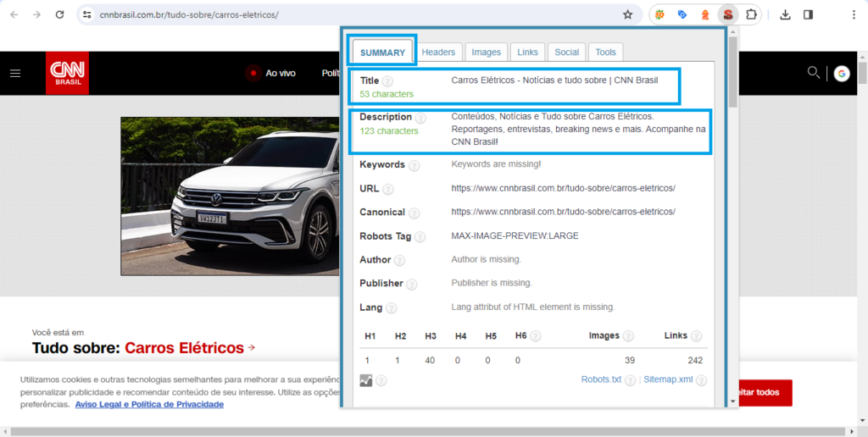
Task: Click the help icon beside URL
Action: point(388,189)
